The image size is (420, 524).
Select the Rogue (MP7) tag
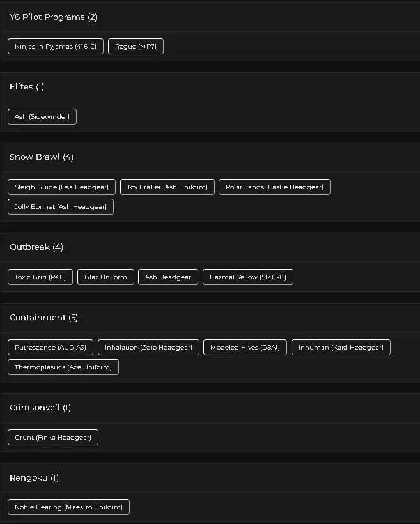136,47
